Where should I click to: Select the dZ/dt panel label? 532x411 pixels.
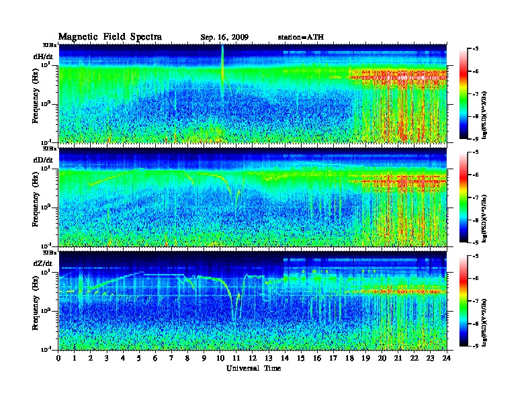[x=43, y=263]
